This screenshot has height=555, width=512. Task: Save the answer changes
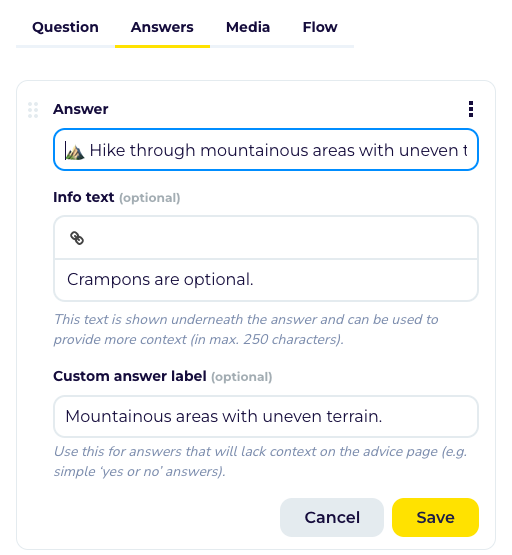[x=435, y=517]
